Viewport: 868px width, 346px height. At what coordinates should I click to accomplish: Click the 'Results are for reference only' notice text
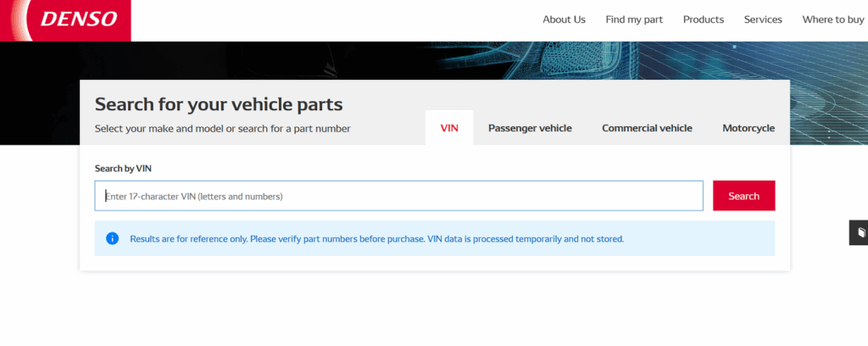click(376, 239)
